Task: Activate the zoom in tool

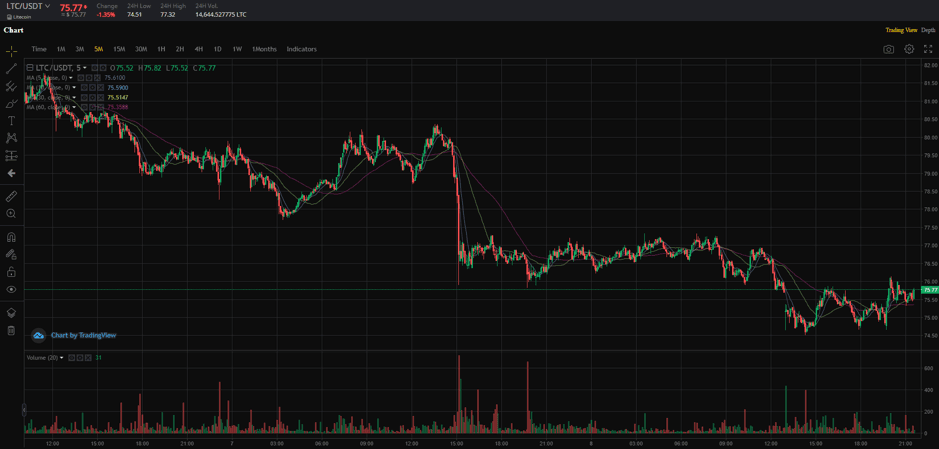Action: tap(11, 213)
